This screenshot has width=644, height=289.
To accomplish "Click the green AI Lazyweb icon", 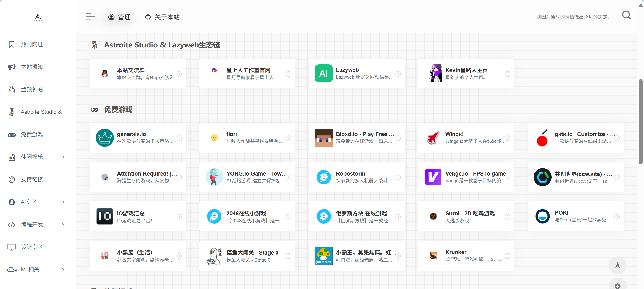I will tap(324, 74).
